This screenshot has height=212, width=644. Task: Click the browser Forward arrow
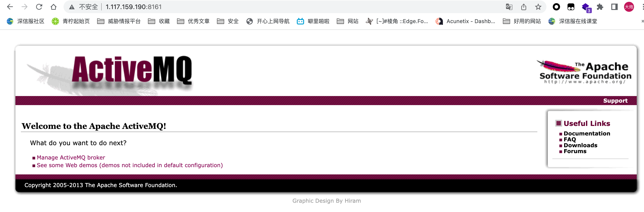click(25, 7)
